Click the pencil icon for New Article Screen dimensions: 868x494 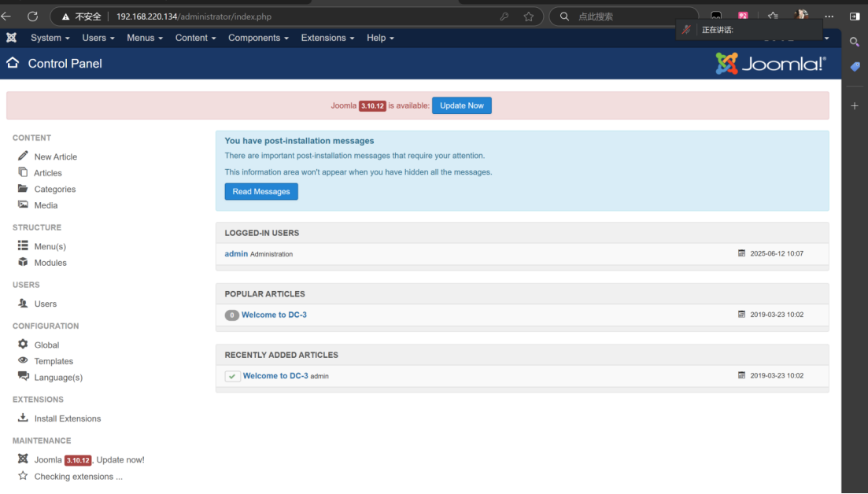point(23,156)
